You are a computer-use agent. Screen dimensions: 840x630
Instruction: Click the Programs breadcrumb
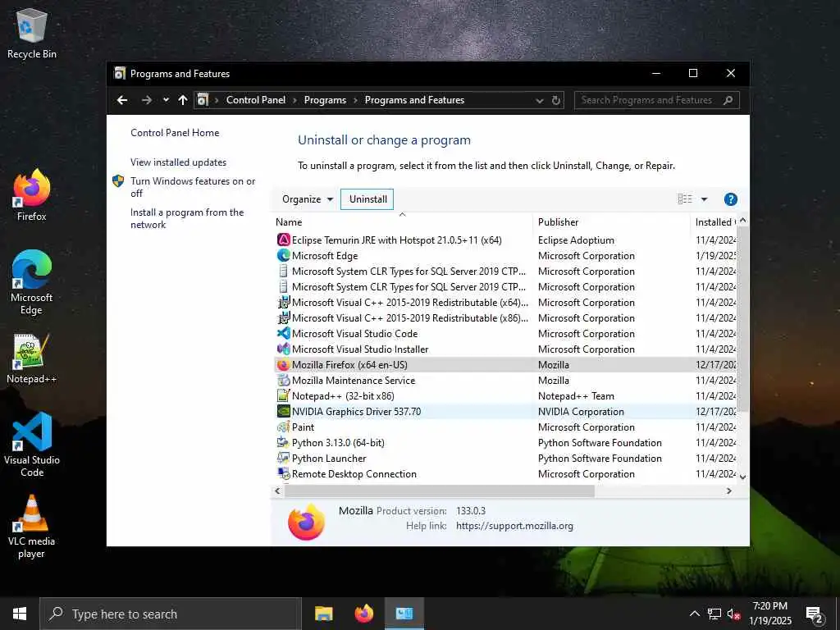click(x=325, y=100)
